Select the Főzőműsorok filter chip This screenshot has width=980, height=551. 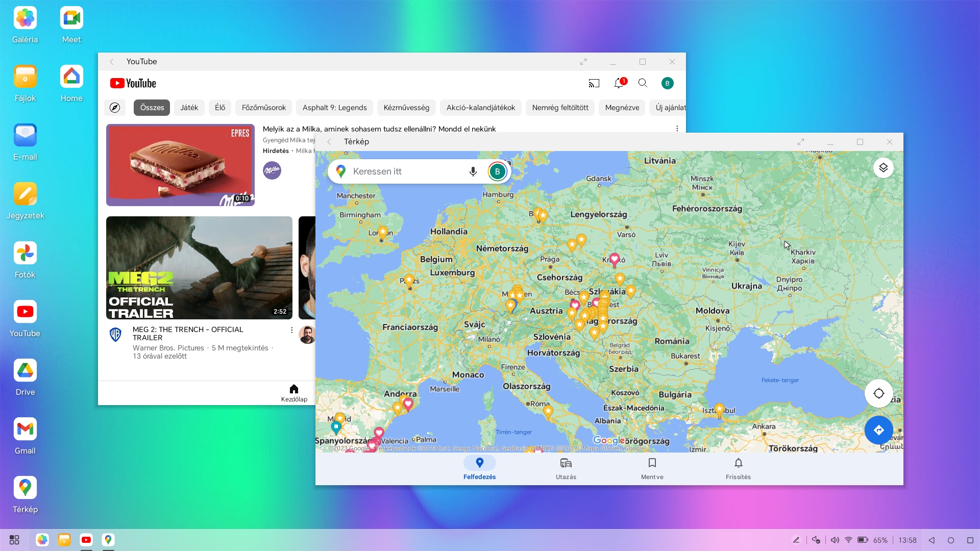coord(264,108)
